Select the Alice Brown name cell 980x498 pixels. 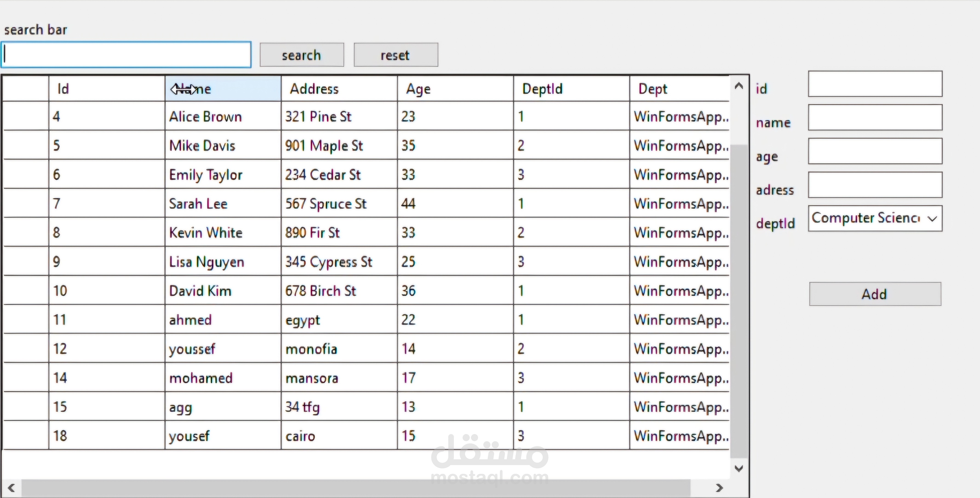[223, 116]
